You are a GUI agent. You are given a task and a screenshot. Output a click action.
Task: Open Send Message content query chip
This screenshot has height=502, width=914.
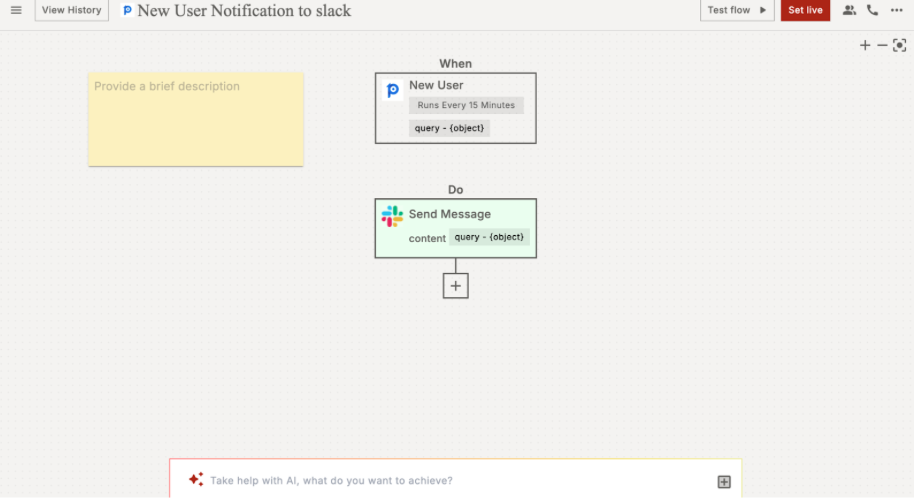[489, 237]
